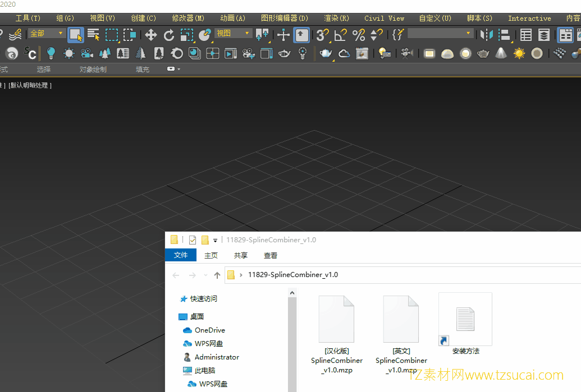The width and height of the screenshot is (581, 392).
Task: Open the 渲染(R) menu
Action: pos(336,18)
